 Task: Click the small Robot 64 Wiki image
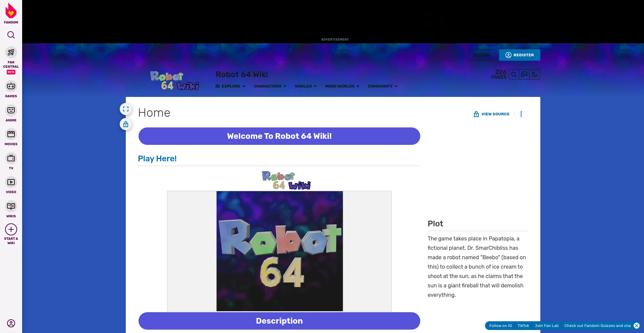286,180
